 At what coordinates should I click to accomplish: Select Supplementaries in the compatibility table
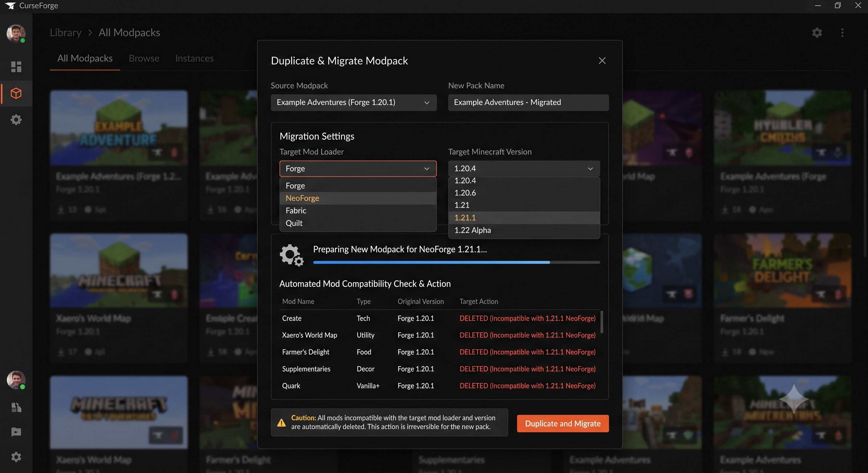(306, 369)
